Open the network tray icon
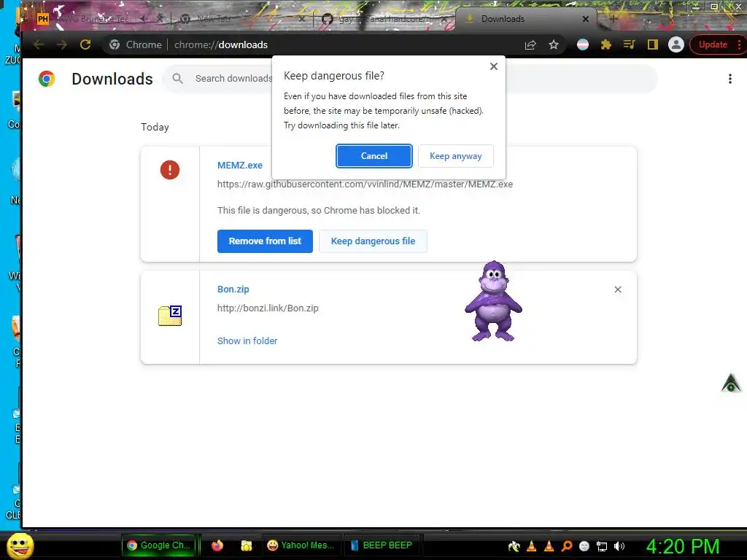Screen dimensions: 747x560 tap(602, 546)
